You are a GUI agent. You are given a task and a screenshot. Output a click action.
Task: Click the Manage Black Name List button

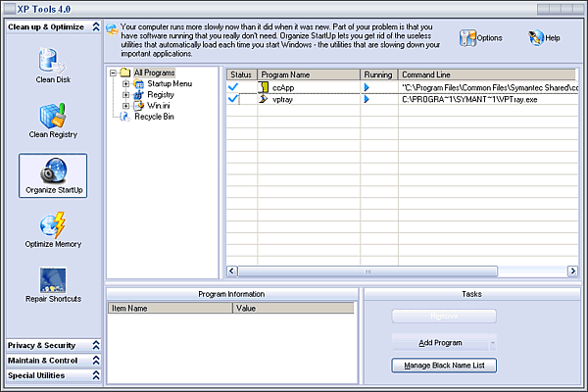pyautogui.click(x=444, y=366)
